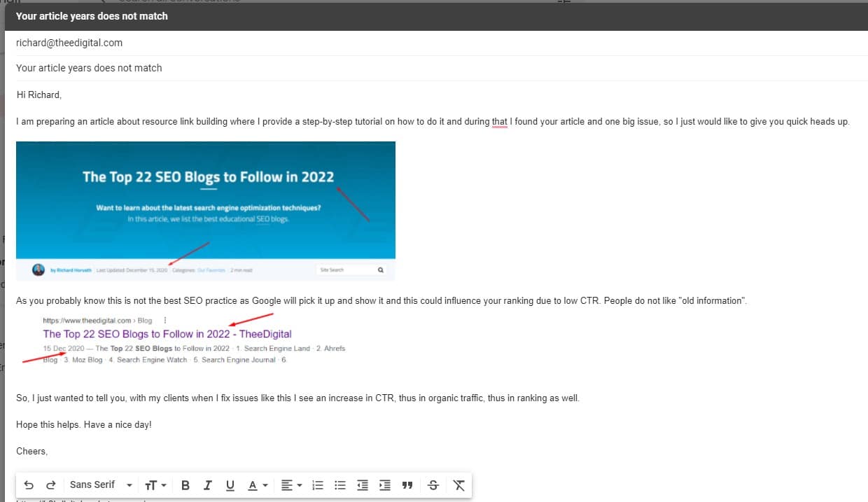Insert a bulleted list
This screenshot has height=502, width=868.
tap(340, 484)
